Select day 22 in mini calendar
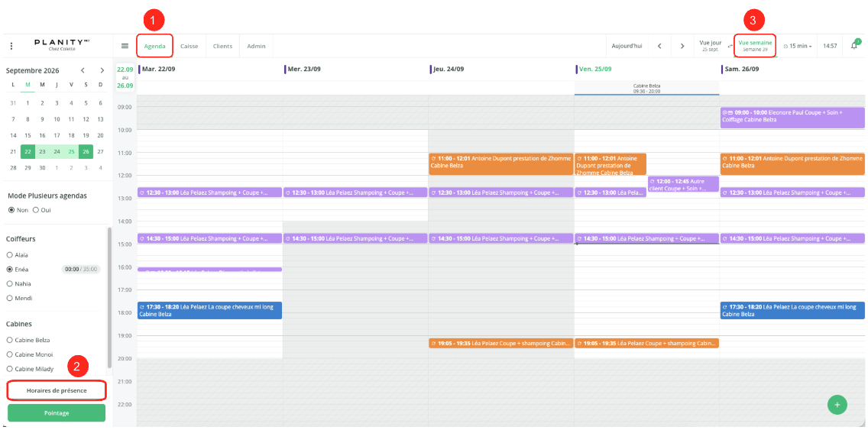Viewport: 868px width, 430px height. click(x=28, y=152)
